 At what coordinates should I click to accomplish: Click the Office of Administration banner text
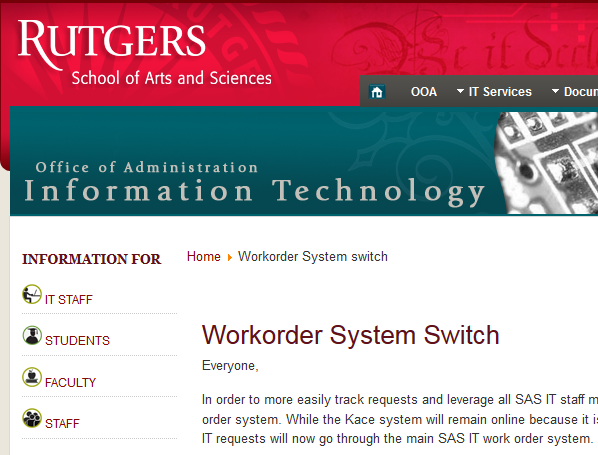point(147,167)
